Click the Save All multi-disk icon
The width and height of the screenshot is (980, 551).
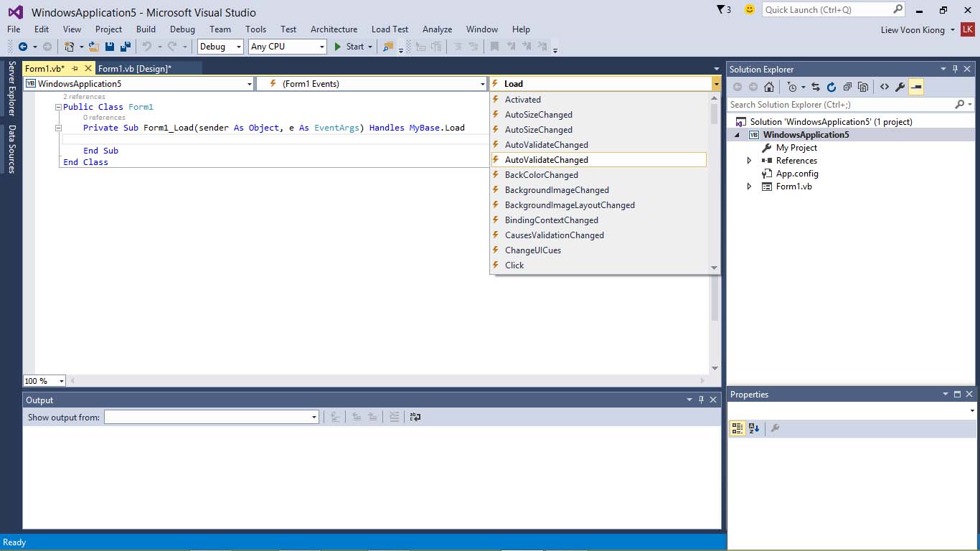[126, 47]
